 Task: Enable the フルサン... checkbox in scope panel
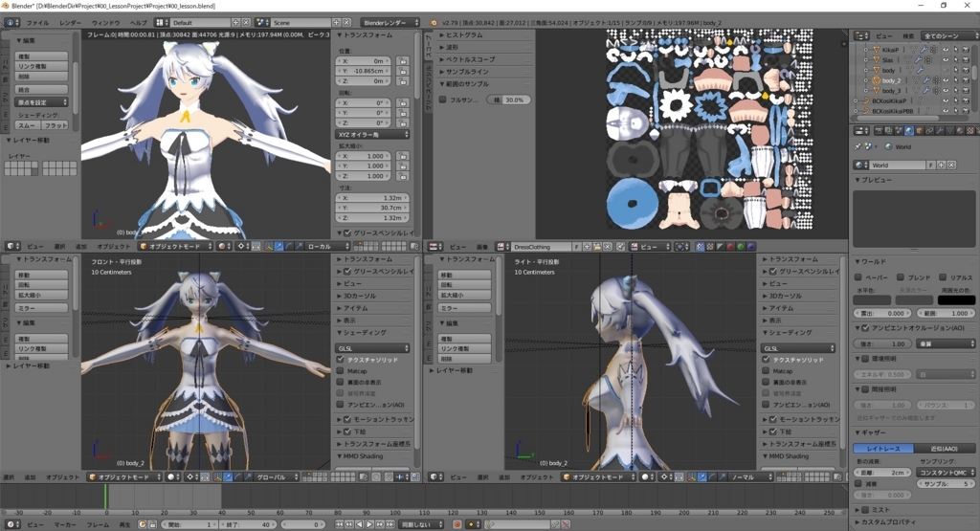(442, 100)
